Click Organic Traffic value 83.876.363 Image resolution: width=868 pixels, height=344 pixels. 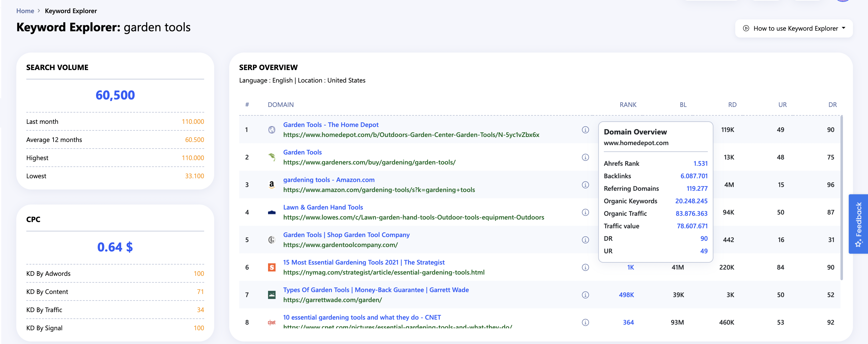tap(691, 213)
